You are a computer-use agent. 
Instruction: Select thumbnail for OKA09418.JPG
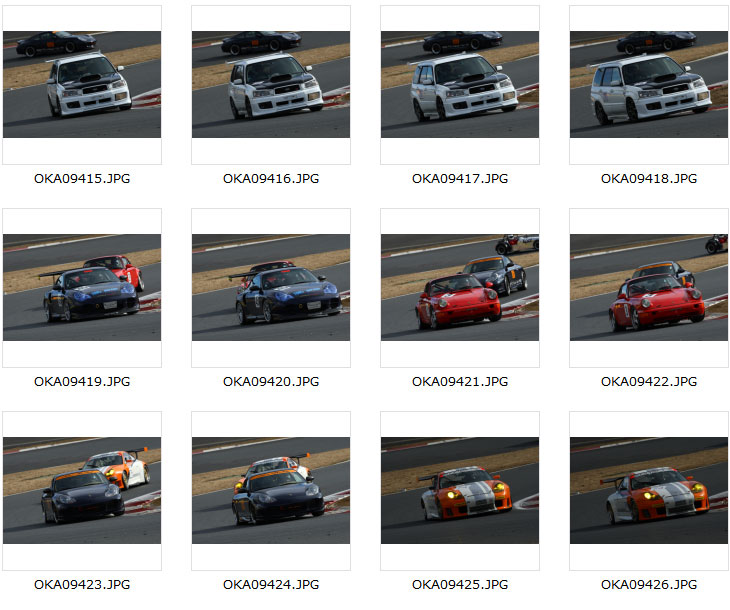649,84
